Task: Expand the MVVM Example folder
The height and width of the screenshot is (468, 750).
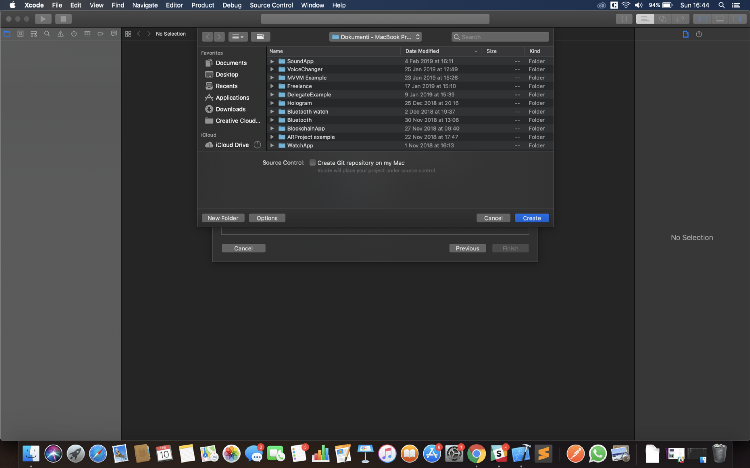Action: [x=272, y=78]
